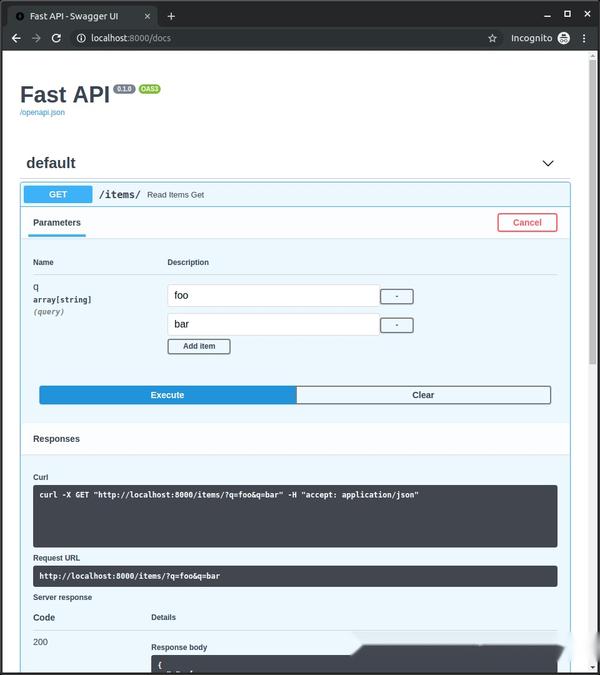Image resolution: width=600 pixels, height=675 pixels.
Task: Open the Chrome three-dot menu
Action: tap(584, 38)
